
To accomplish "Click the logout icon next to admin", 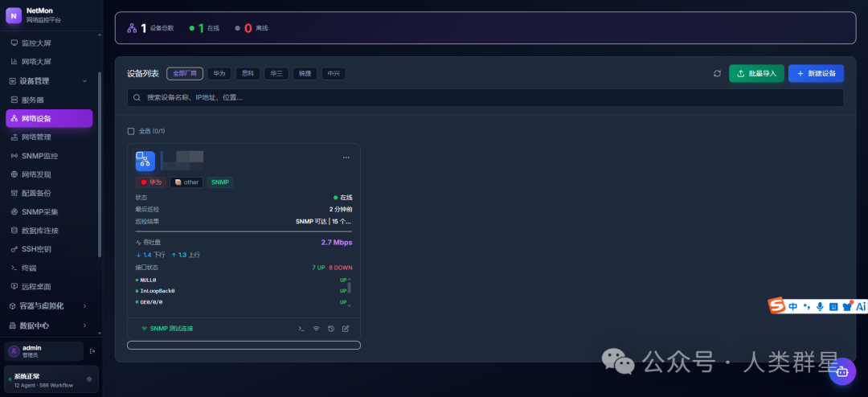I will 92,351.
